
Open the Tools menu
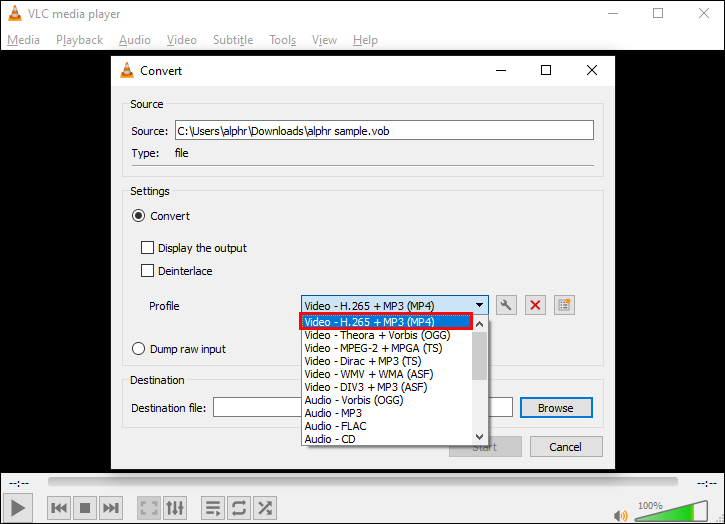point(283,40)
